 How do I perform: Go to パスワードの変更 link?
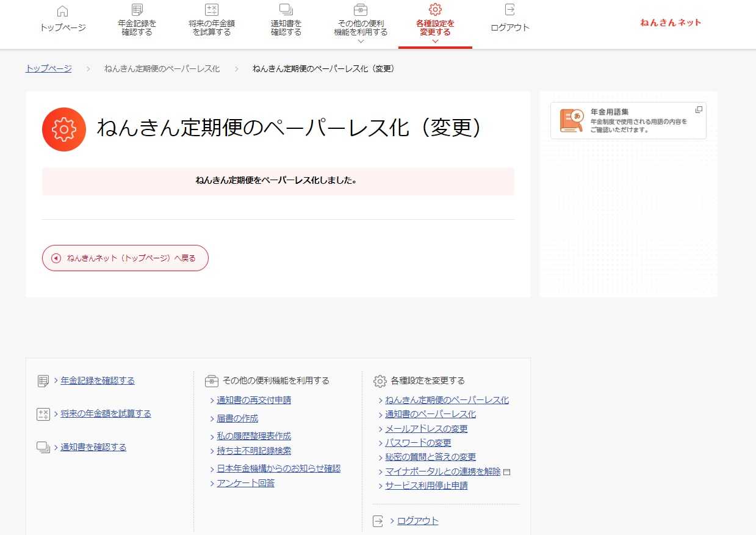(418, 443)
